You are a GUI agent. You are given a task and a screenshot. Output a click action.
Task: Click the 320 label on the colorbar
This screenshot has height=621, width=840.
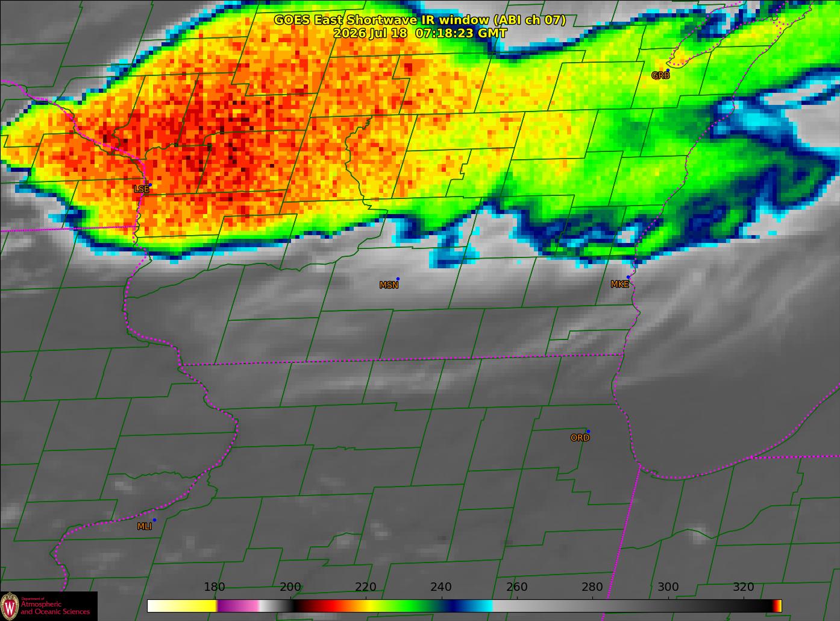tap(744, 587)
